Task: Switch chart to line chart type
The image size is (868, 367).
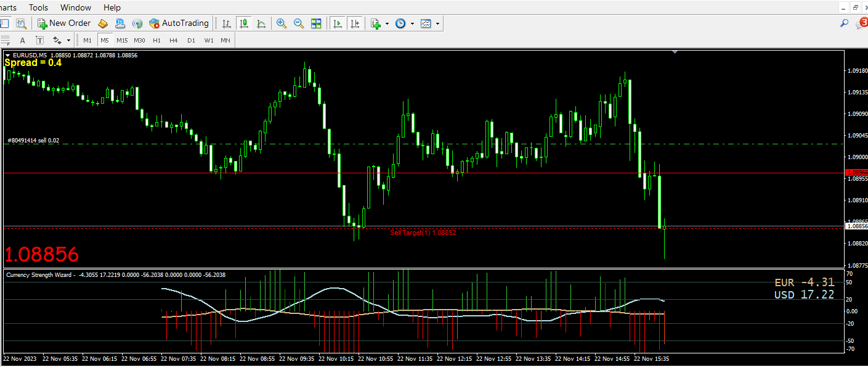Action: pos(261,23)
